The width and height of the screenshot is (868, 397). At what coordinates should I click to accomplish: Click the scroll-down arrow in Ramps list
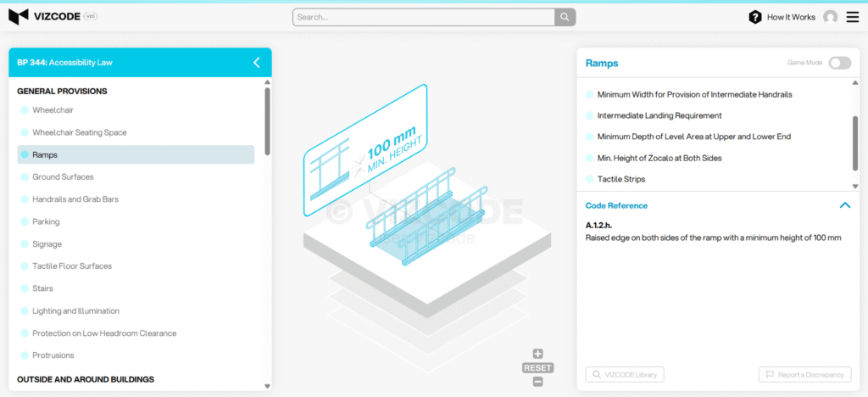(854, 186)
